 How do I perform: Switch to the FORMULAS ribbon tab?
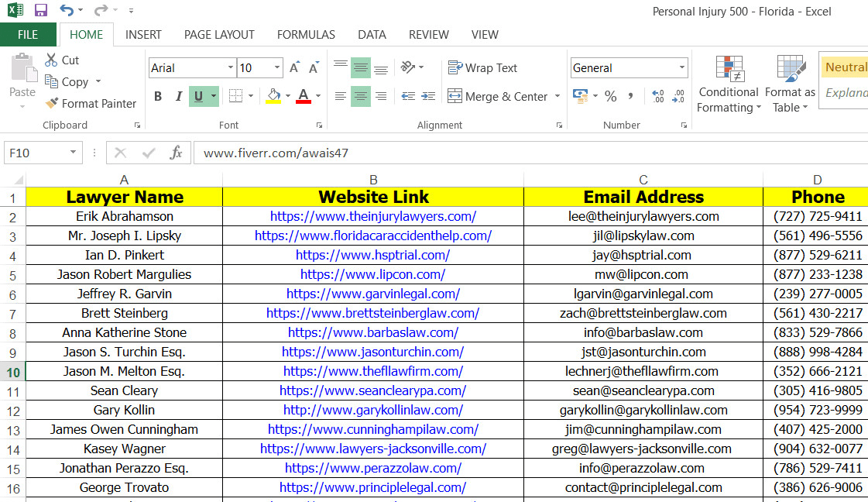(x=306, y=34)
